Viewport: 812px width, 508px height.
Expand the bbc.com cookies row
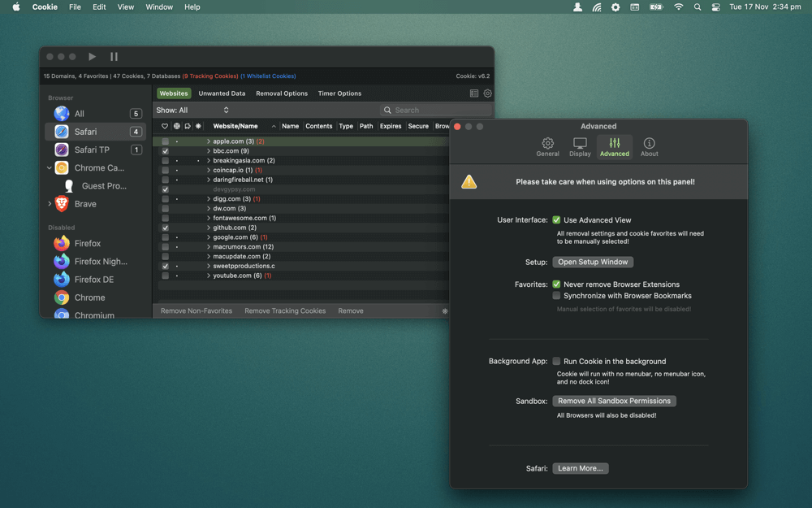209,151
